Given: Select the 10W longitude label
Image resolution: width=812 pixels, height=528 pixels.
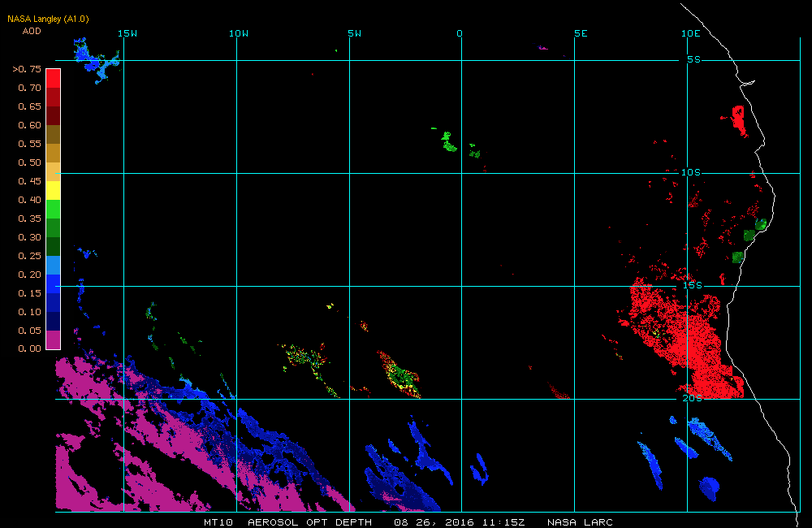Looking at the screenshot, I should (239, 33).
